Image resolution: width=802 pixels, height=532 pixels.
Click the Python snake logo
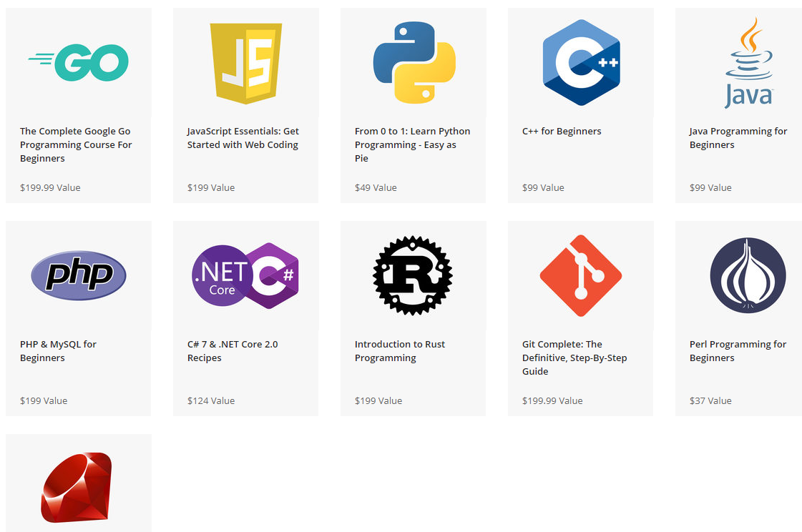414,62
